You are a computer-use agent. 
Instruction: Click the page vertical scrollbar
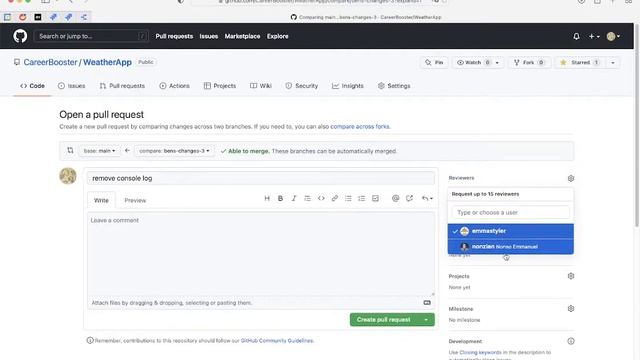(637, 124)
